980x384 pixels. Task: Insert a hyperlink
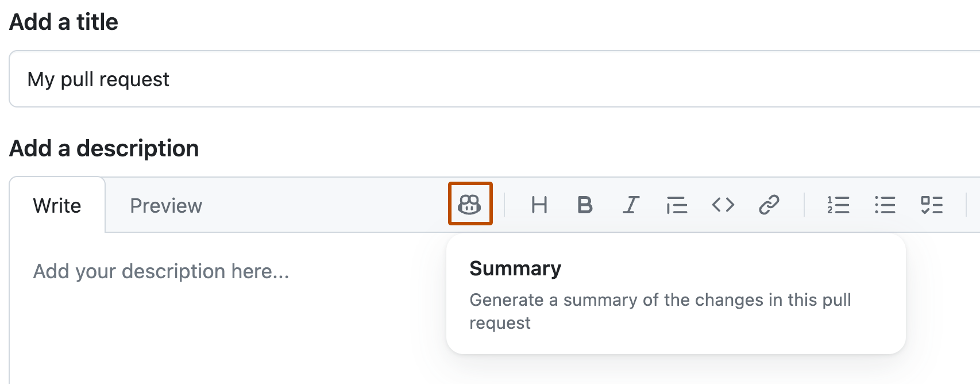tap(769, 205)
